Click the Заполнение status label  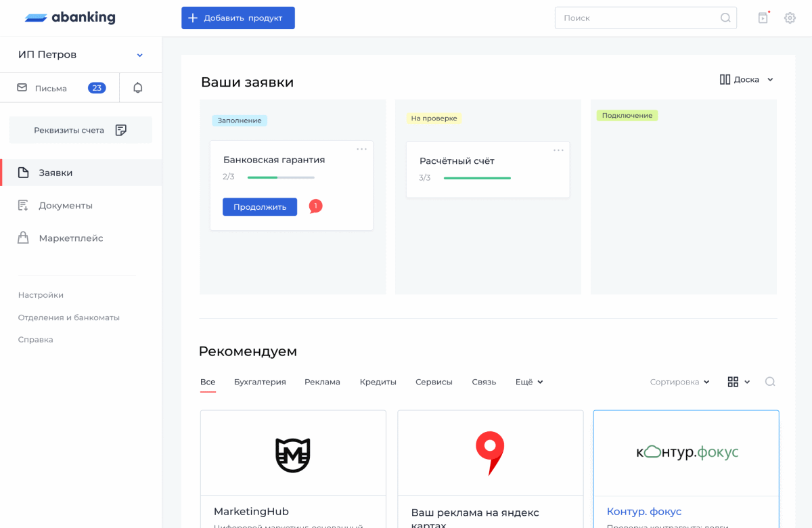tap(240, 120)
